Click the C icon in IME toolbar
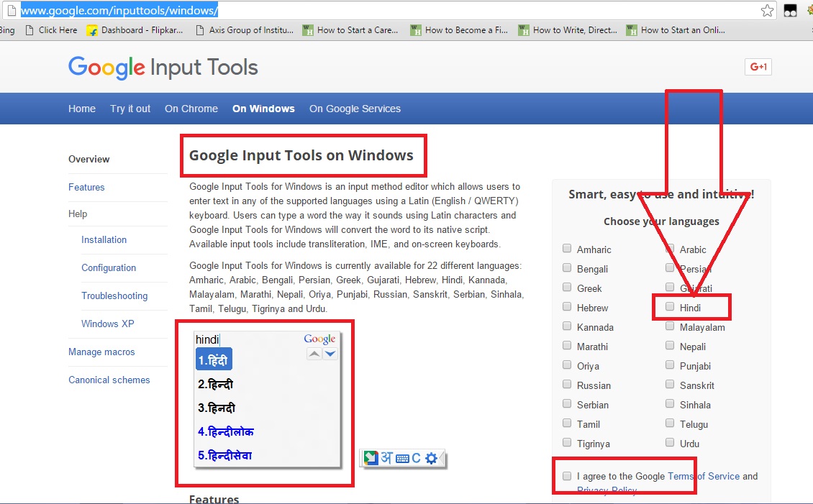Screen dimensions: 813x504 416,459
